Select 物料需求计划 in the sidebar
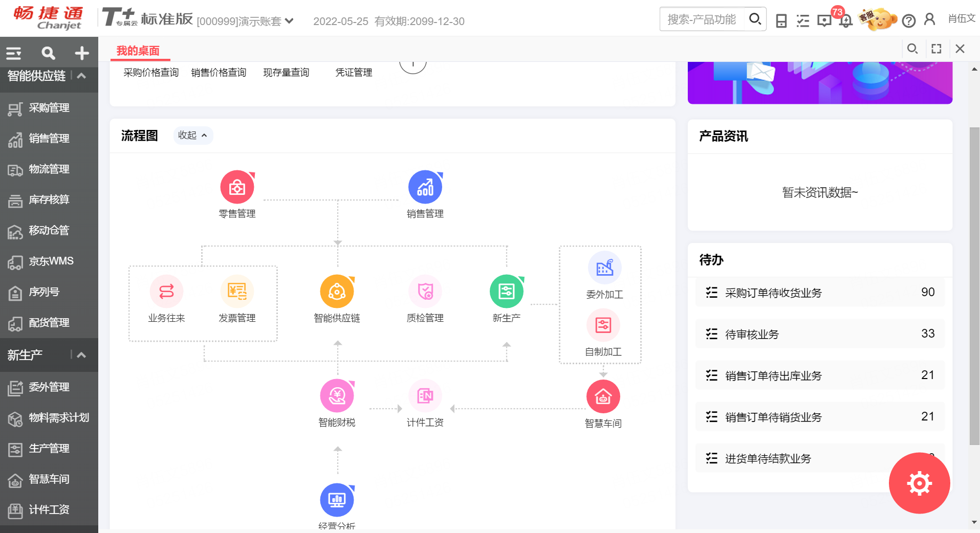Viewport: 980px width, 533px height. (x=58, y=418)
